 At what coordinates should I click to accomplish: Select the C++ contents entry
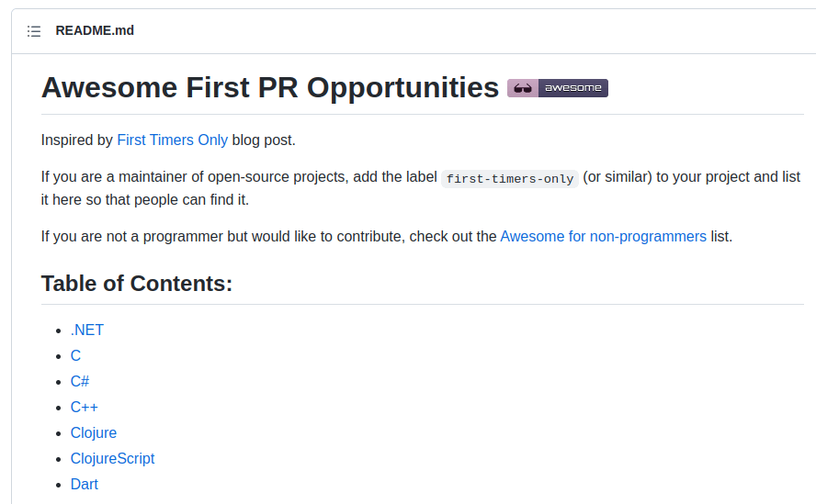[x=84, y=408]
